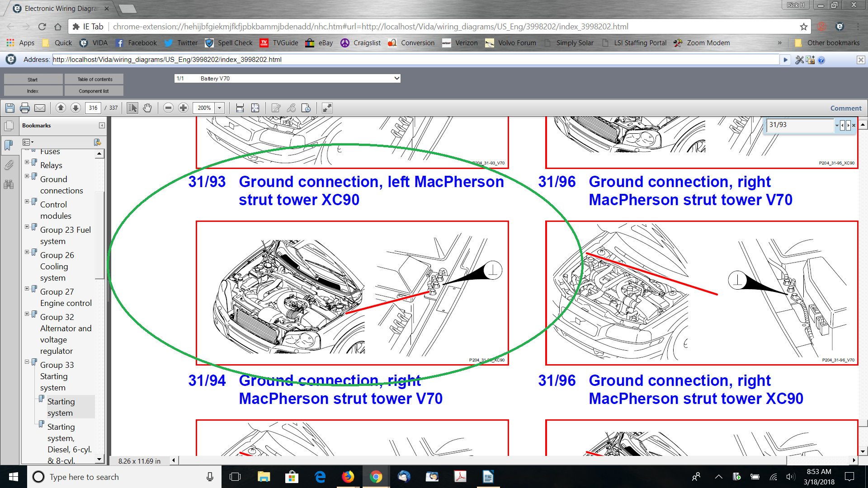Open Table of contents tab
Viewport: 868px width, 488px height.
pyautogui.click(x=94, y=79)
